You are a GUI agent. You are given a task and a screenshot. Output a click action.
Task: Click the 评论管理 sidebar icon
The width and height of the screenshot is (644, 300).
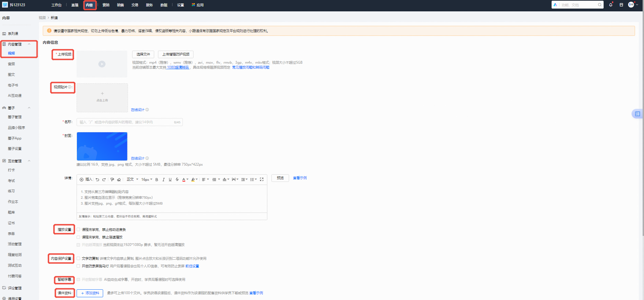[4, 288]
